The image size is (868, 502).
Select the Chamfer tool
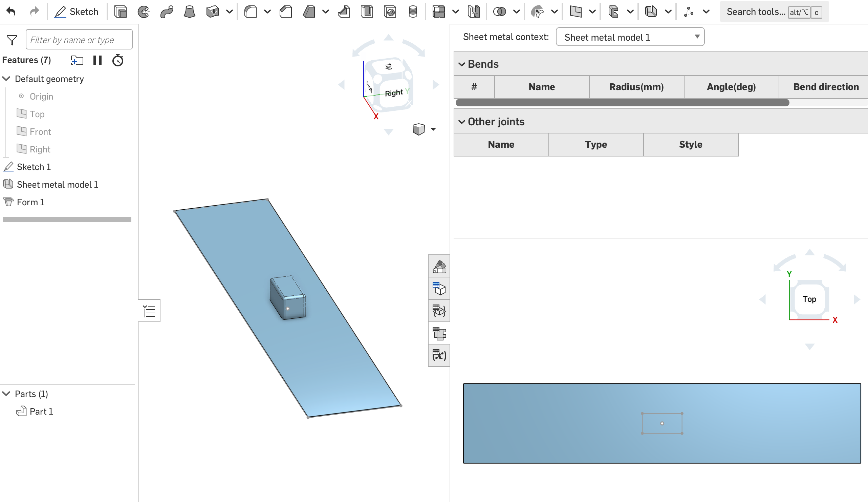pyautogui.click(x=285, y=12)
